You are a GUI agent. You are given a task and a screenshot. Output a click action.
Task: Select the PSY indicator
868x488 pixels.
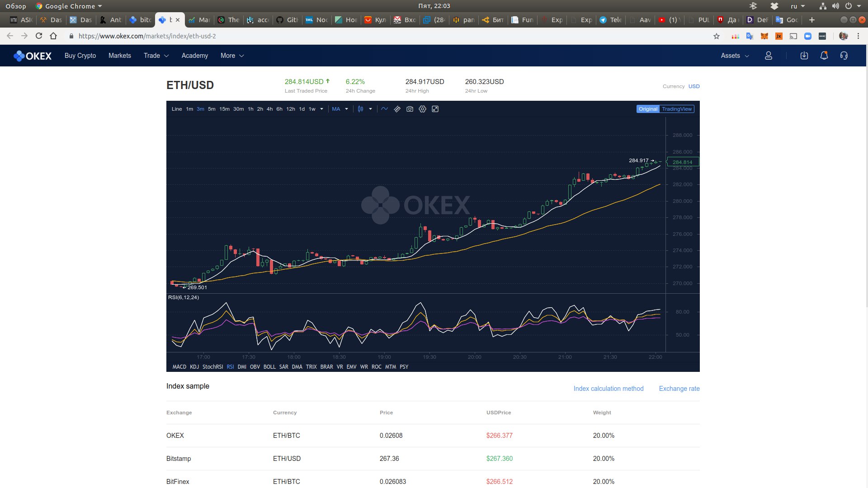(404, 367)
